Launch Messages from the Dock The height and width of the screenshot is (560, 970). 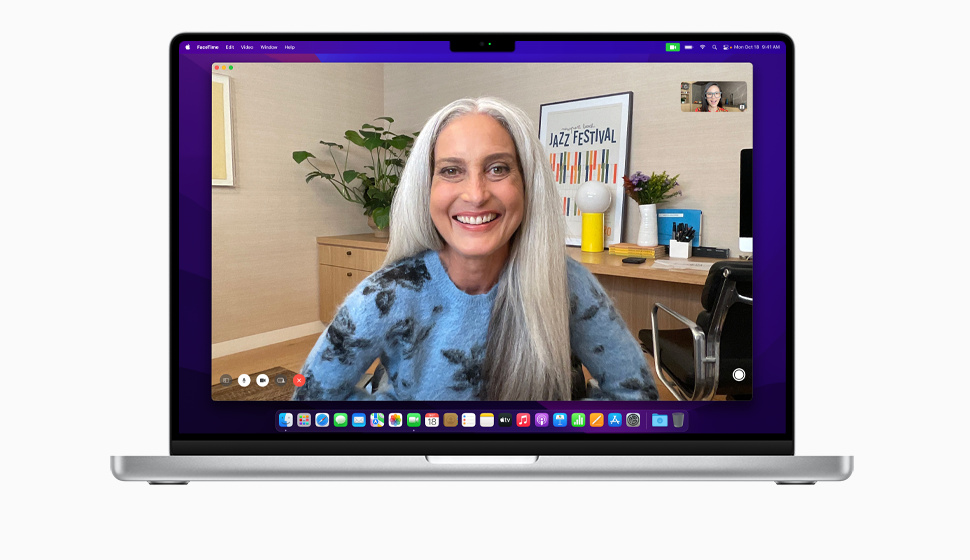pyautogui.click(x=340, y=420)
